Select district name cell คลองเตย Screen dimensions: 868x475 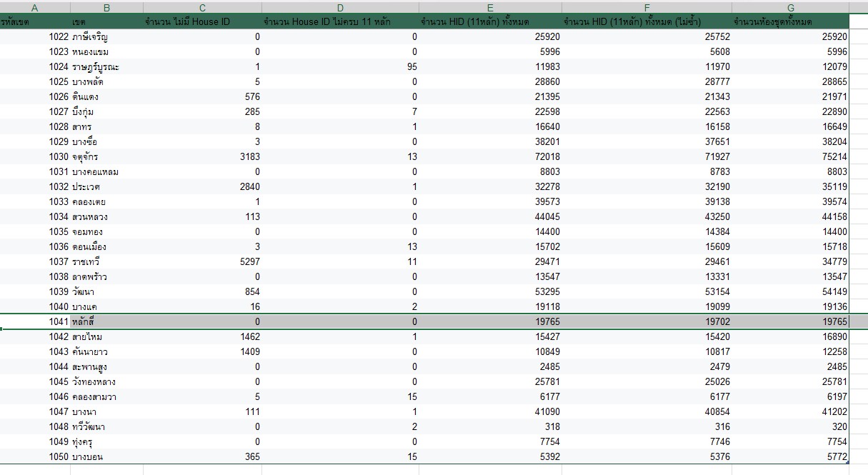106,201
